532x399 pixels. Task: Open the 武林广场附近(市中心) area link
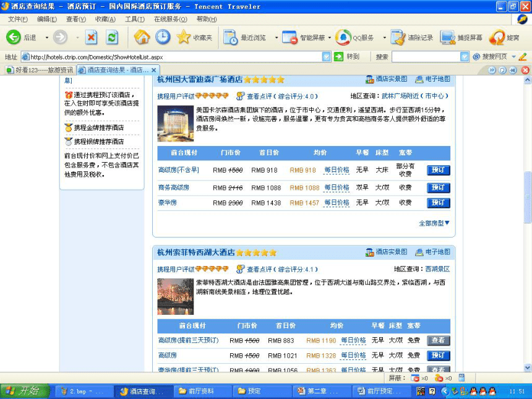click(x=415, y=97)
